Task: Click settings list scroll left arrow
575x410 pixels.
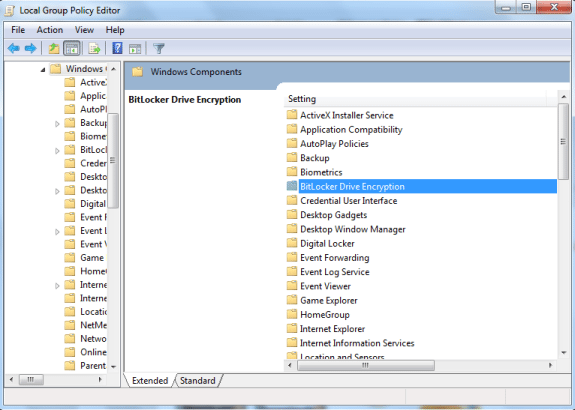Action: coord(290,365)
